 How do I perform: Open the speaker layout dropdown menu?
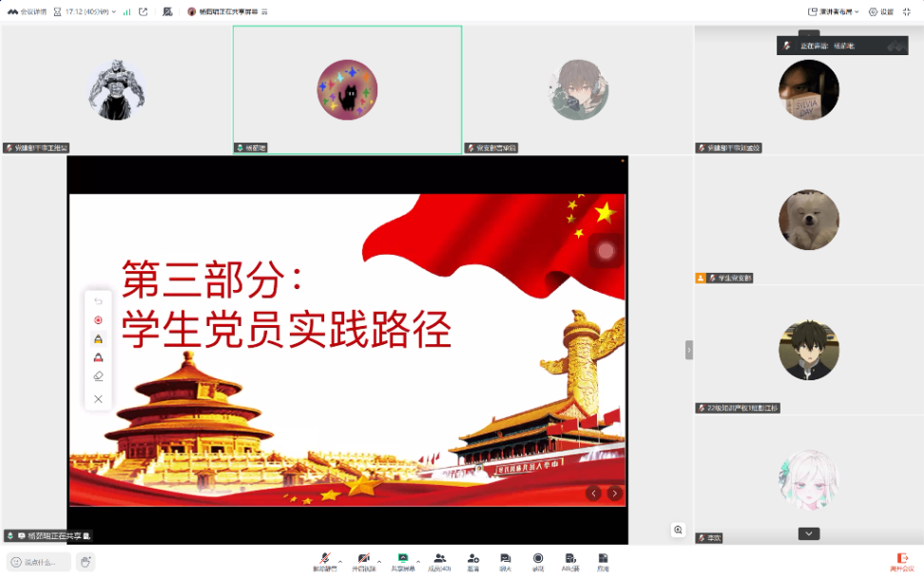[835, 10]
